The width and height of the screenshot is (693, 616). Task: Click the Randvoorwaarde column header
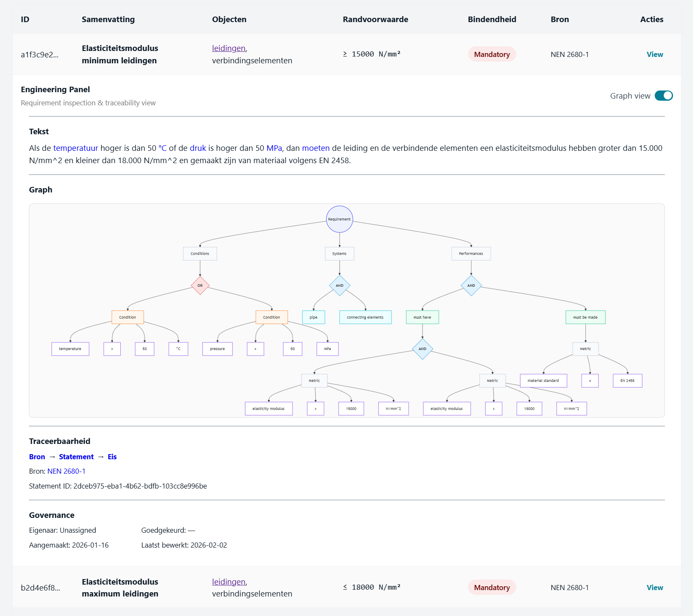click(x=375, y=19)
